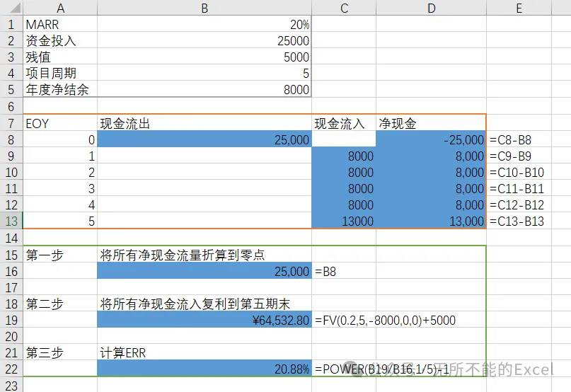This screenshot has height=392, width=571.
Task: Select cell with 资金投入 value 25000
Action: coord(204,40)
